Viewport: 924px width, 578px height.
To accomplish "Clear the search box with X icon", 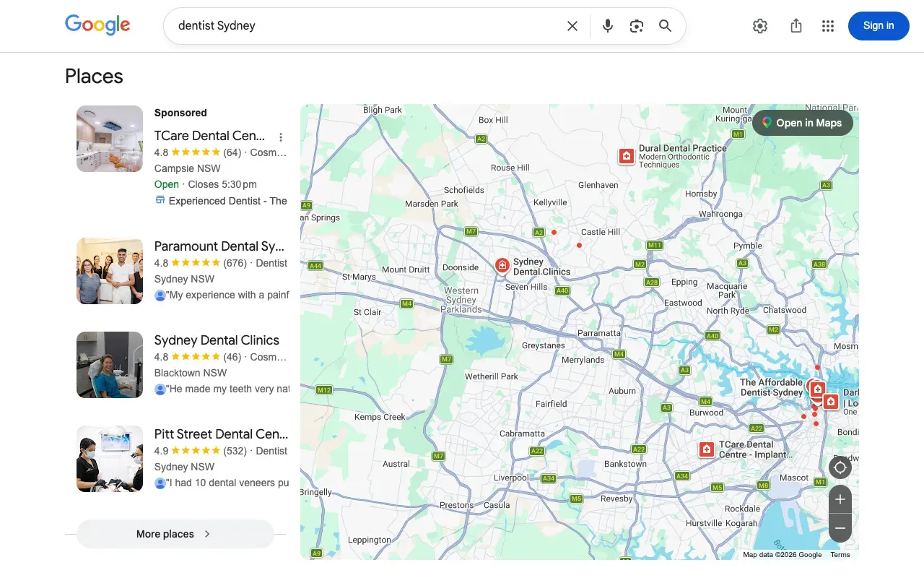I will coord(572,26).
